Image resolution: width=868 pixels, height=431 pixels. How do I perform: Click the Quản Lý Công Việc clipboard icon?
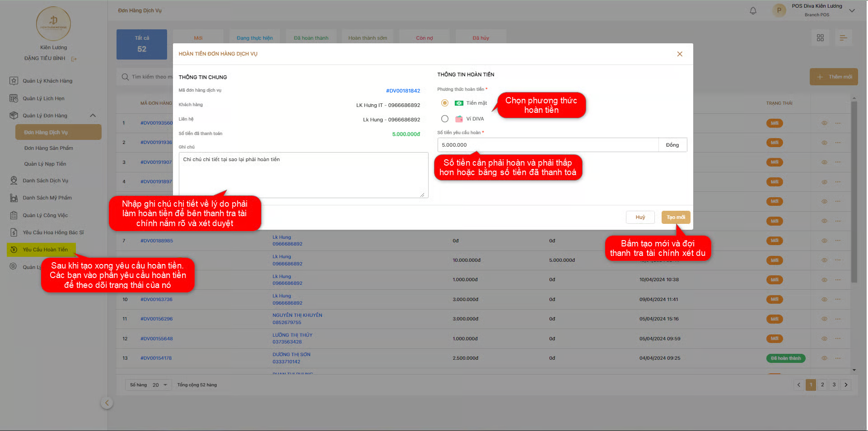(x=14, y=215)
